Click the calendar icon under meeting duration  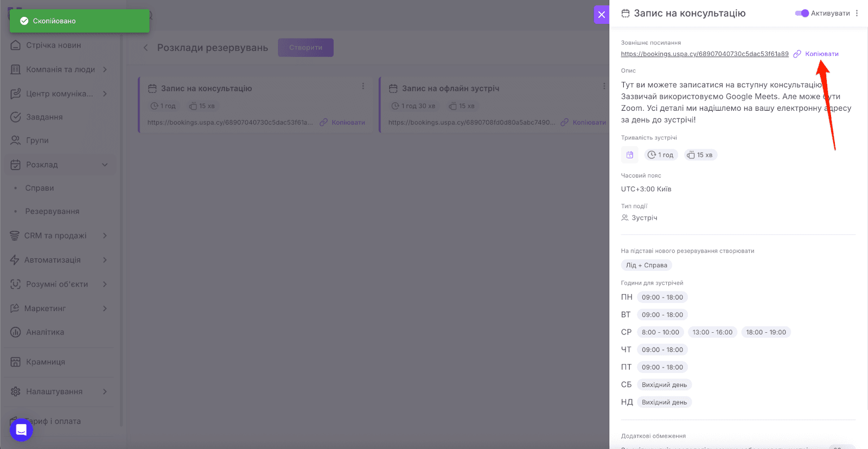[629, 155]
